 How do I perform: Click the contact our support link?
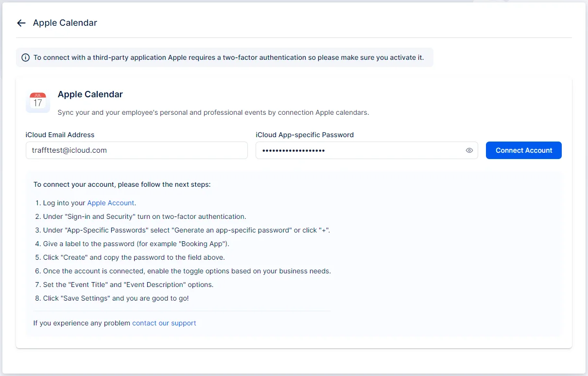pos(164,323)
